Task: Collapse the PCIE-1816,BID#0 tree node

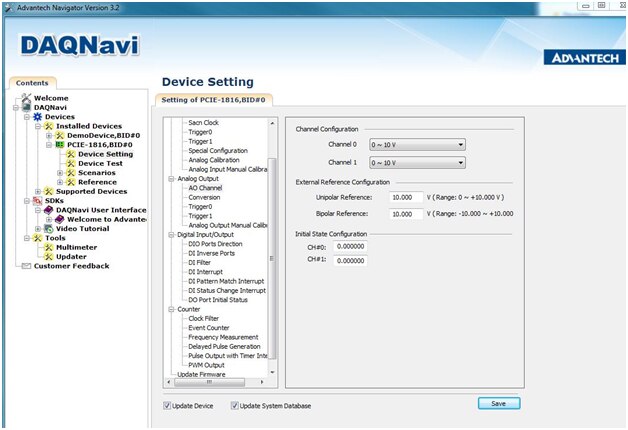Action: coord(49,145)
